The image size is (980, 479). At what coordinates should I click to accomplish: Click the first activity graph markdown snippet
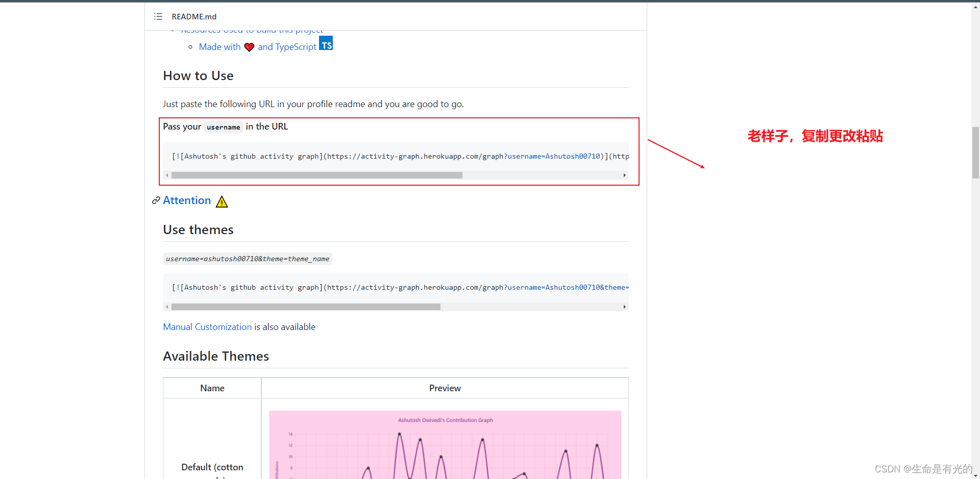click(x=400, y=156)
